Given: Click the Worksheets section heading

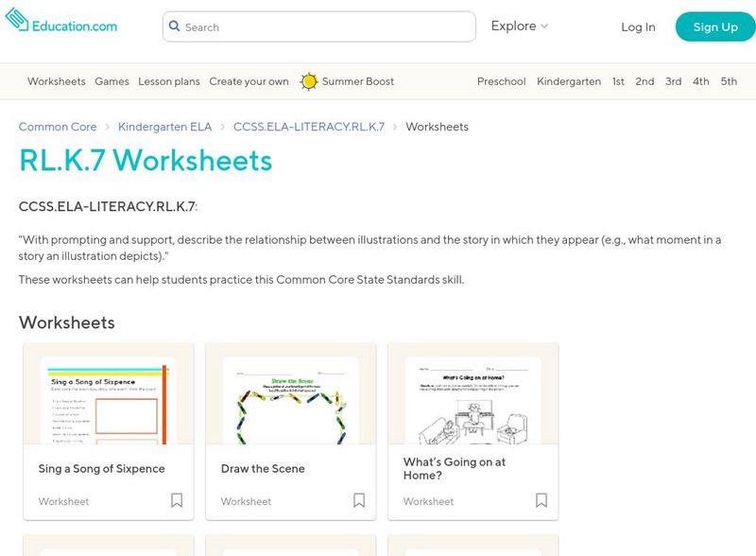Looking at the screenshot, I should click(67, 322).
